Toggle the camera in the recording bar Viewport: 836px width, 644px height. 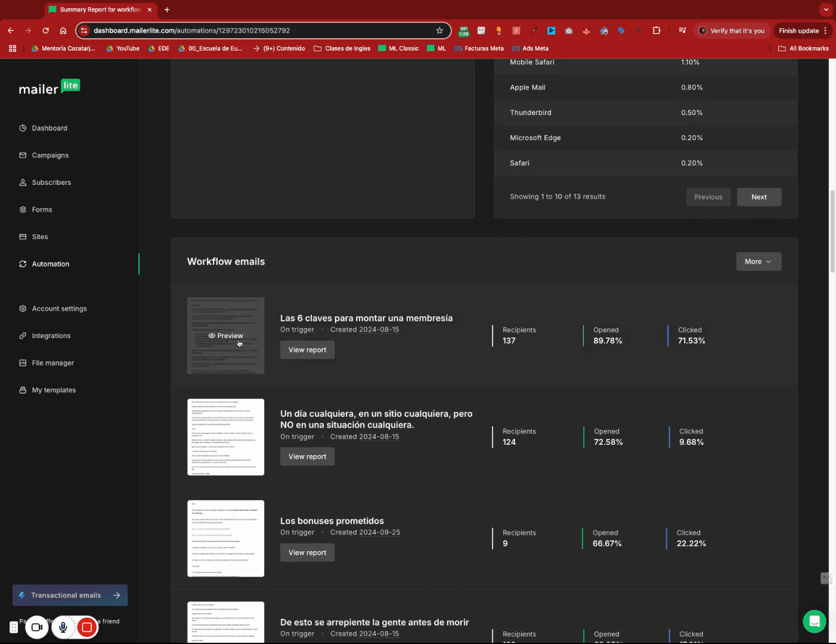coord(37,627)
